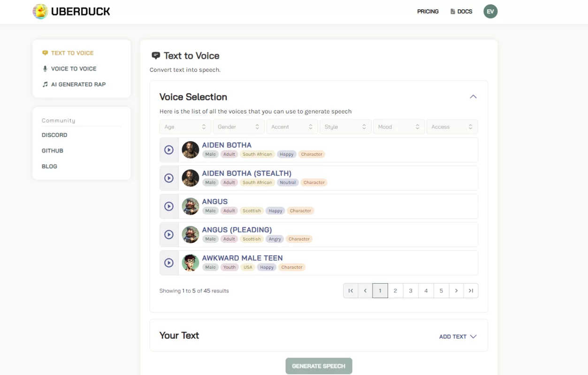Play the Aiden Botha voice preview
Viewport: 588px width, 375px height.
click(169, 150)
